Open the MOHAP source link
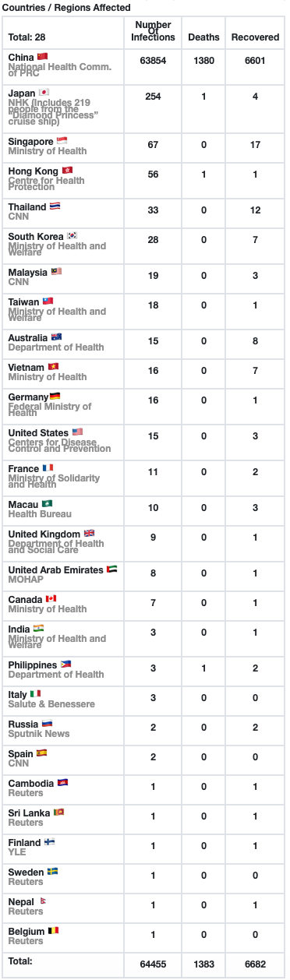This screenshot has width=290, height=980. click(x=26, y=580)
